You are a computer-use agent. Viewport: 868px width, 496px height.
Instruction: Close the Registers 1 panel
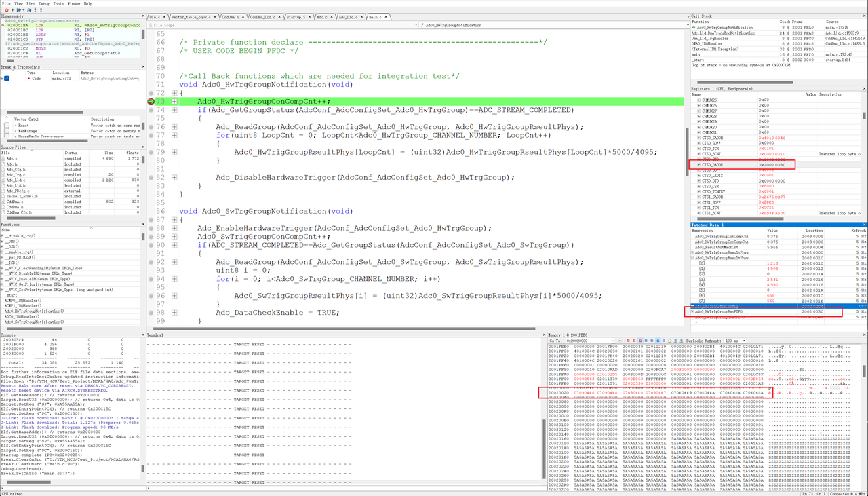click(865, 88)
